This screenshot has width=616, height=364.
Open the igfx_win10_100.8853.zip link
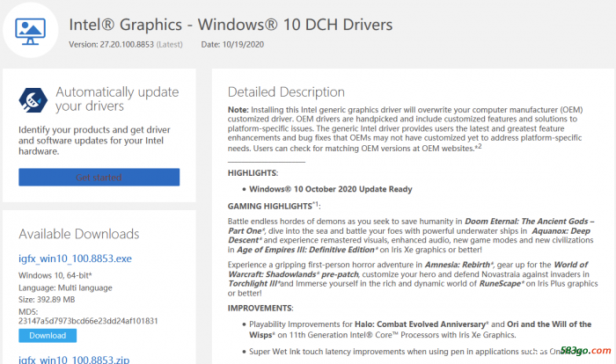[x=74, y=360]
